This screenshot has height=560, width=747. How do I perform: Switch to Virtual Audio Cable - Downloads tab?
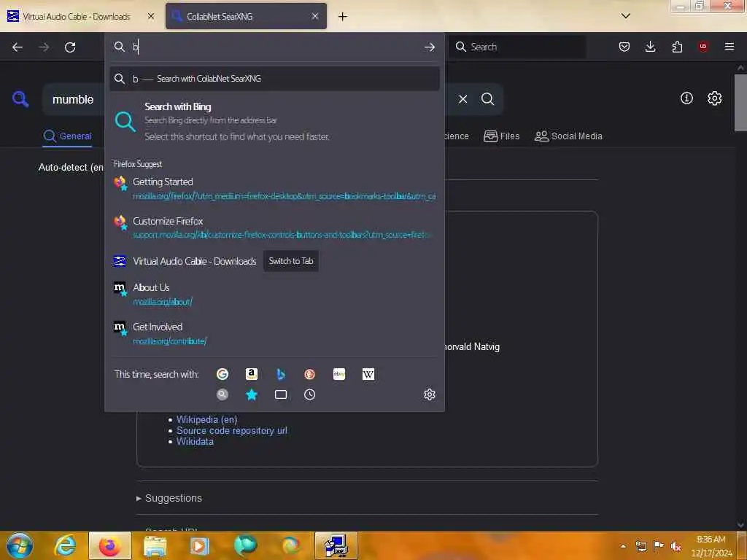coord(76,17)
